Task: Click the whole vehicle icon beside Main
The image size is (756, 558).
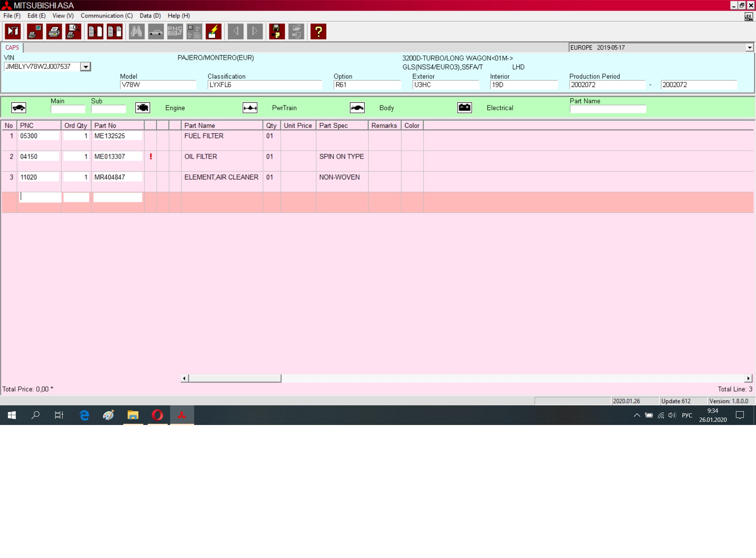Action: (19, 108)
